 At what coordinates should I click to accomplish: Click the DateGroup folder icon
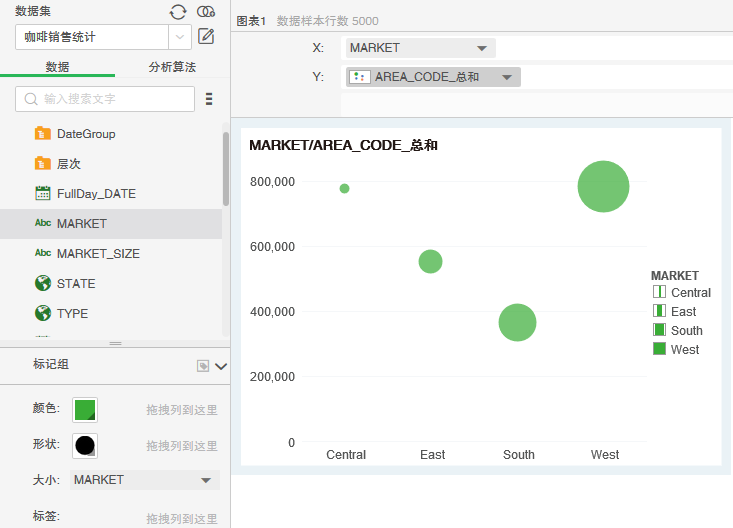point(42,133)
